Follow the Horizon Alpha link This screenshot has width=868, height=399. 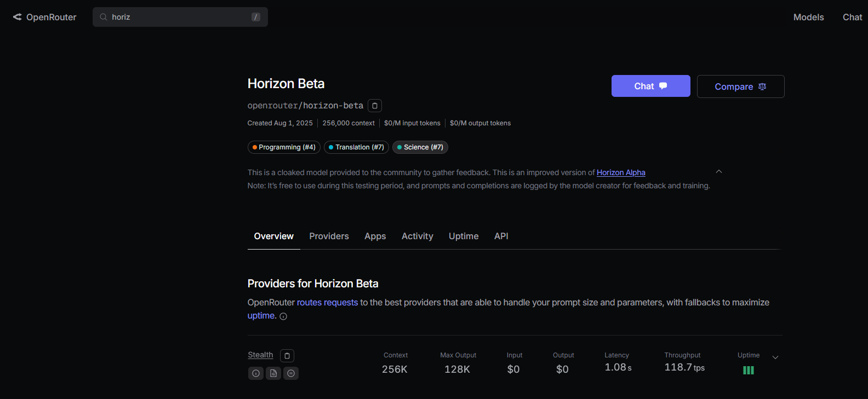click(x=621, y=172)
